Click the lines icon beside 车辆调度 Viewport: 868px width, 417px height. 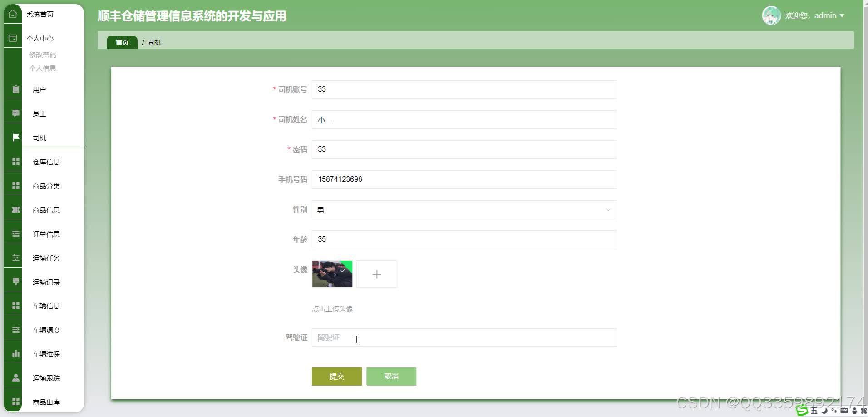(15, 330)
